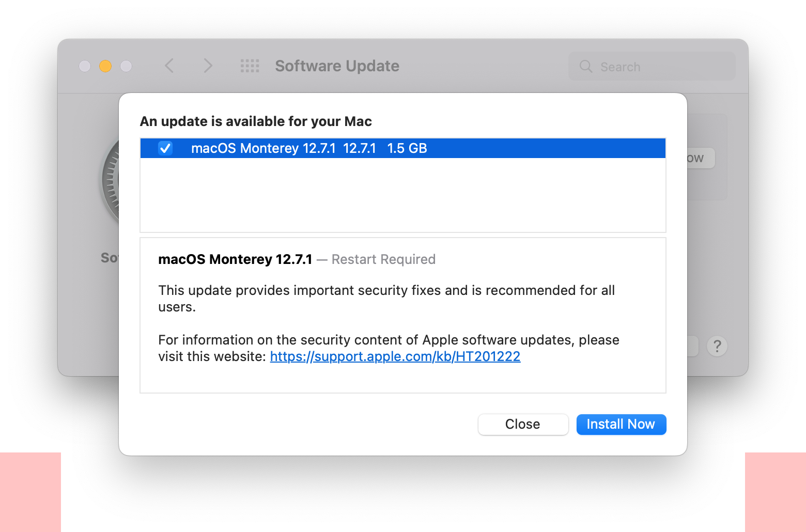This screenshot has width=806, height=532.
Task: Go forward with the right chevron
Action: 208,66
